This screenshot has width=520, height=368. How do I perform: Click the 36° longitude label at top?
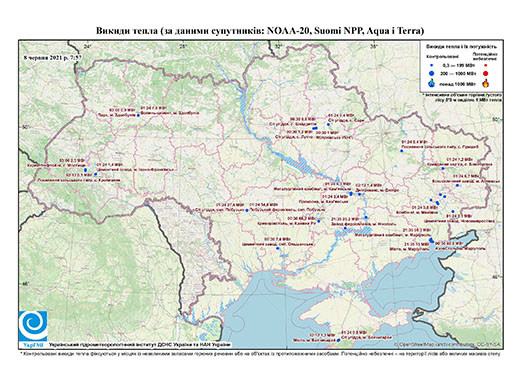coord(374,47)
